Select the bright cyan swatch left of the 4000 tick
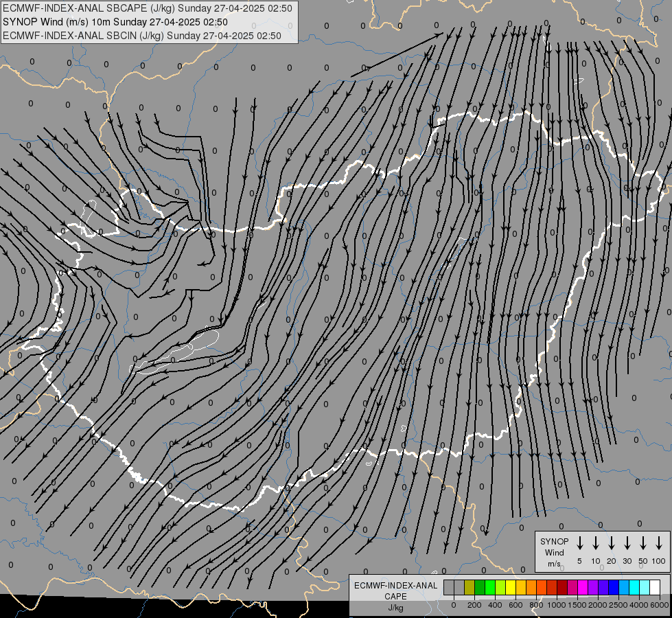 pyautogui.click(x=635, y=587)
